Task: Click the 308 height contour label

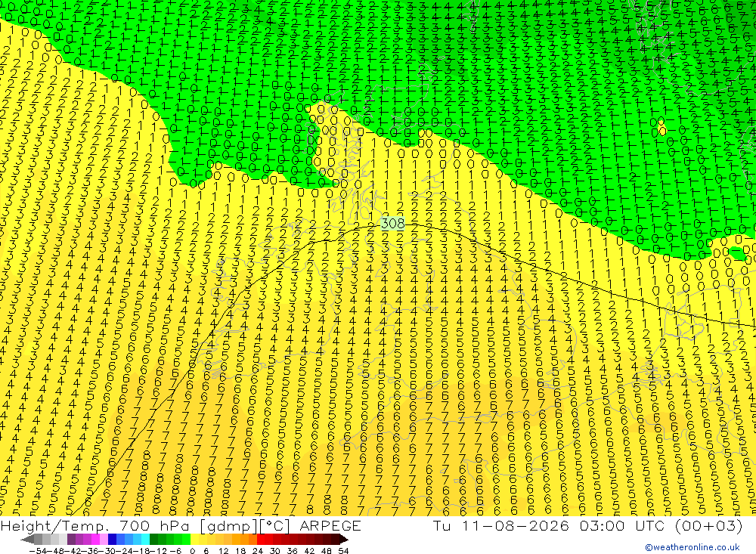Action: (x=393, y=223)
